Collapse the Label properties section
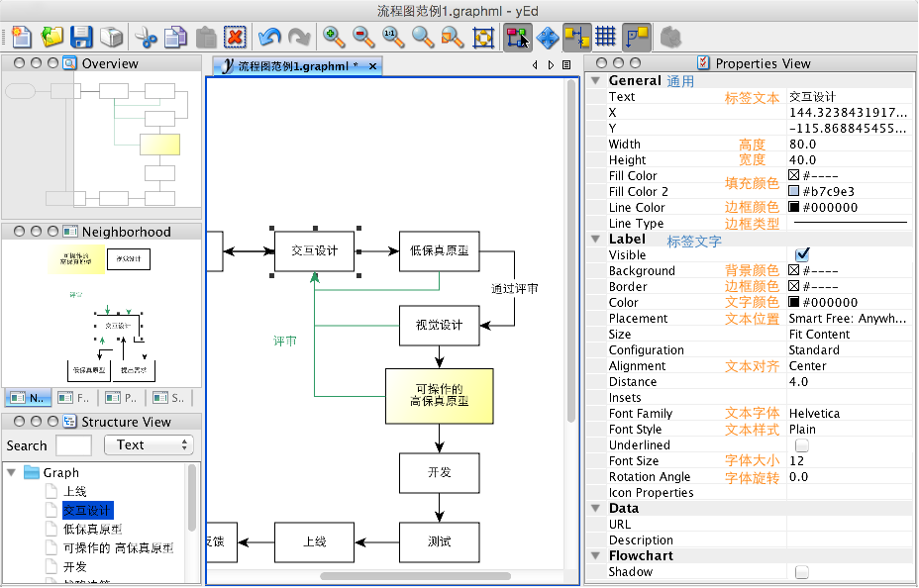 594,239
